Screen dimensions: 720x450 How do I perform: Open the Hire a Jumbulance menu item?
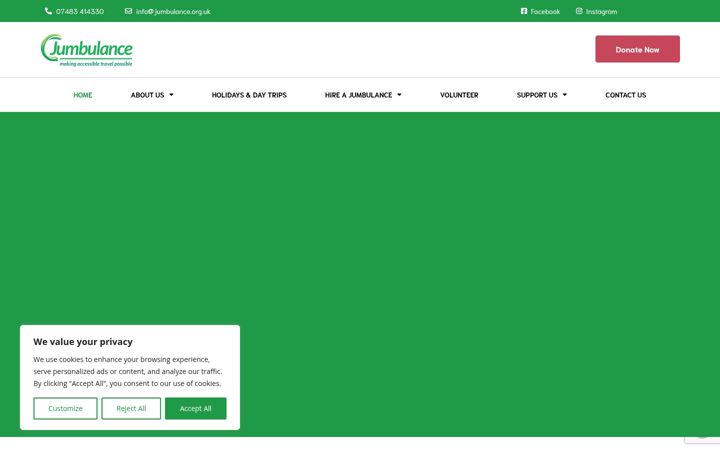(358, 95)
